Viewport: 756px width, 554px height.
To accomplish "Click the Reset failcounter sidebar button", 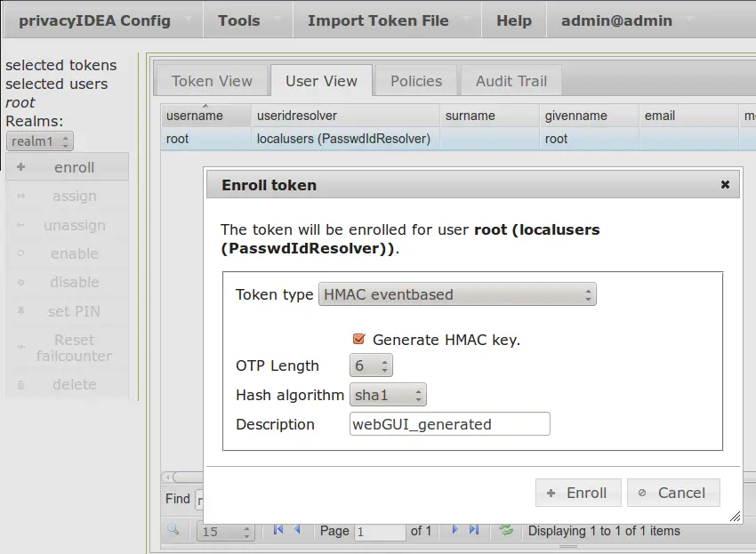I will coord(67,348).
